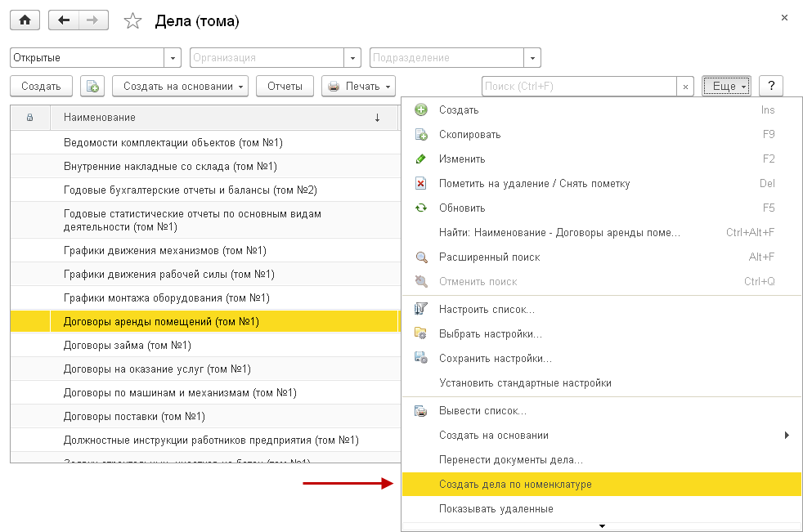Expand the Подразделение dropdown arrow

(533, 58)
